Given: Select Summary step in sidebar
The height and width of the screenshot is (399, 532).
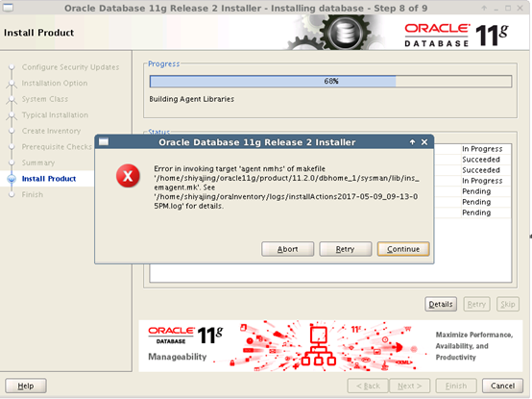Looking at the screenshot, I should (x=38, y=163).
